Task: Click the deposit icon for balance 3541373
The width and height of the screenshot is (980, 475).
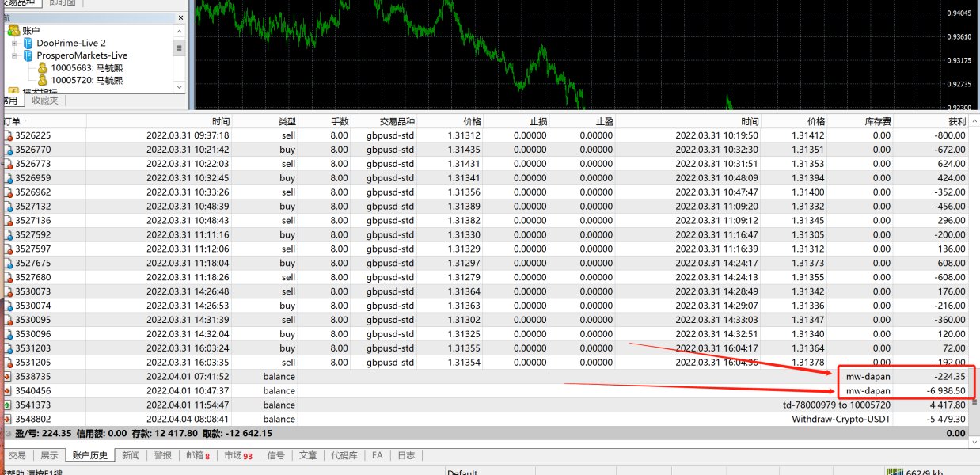Action: tap(7, 405)
